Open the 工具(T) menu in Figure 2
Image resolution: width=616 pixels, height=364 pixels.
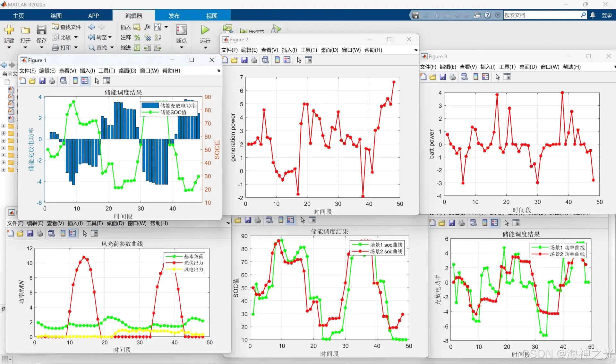coord(309,50)
